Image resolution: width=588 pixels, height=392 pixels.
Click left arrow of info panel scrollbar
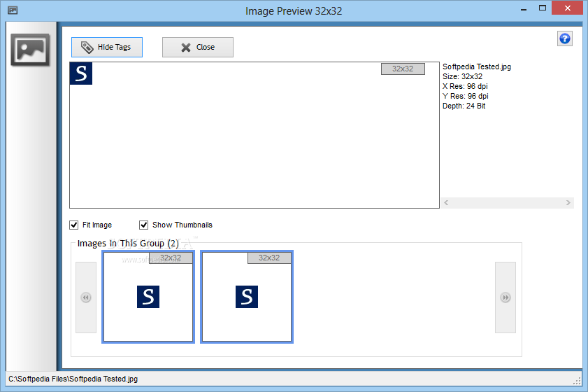pos(446,203)
